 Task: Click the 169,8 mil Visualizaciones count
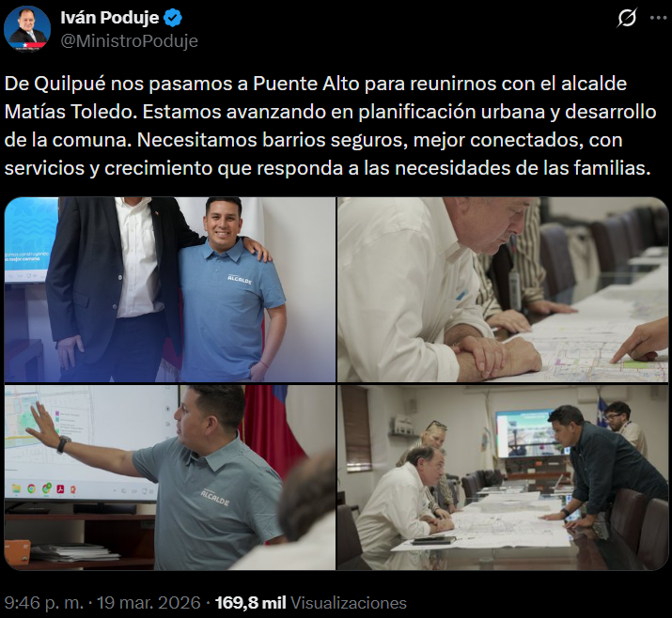click(311, 603)
